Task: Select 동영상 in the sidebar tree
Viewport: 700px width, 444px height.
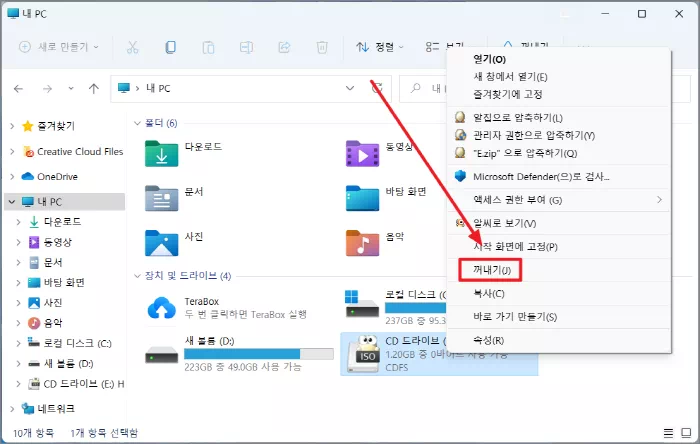Action: [x=57, y=242]
